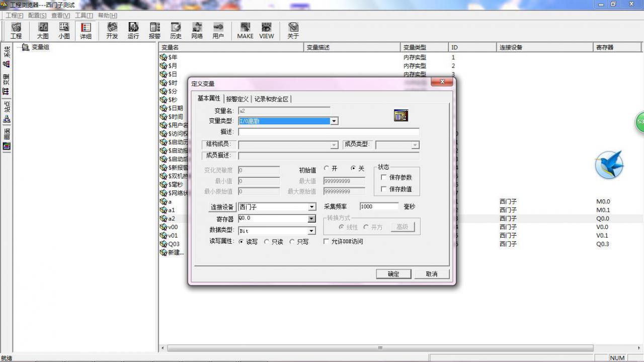Click the variable list horizontal scrollbar thumb
Viewport: 644px width, 362px height.
point(380,348)
